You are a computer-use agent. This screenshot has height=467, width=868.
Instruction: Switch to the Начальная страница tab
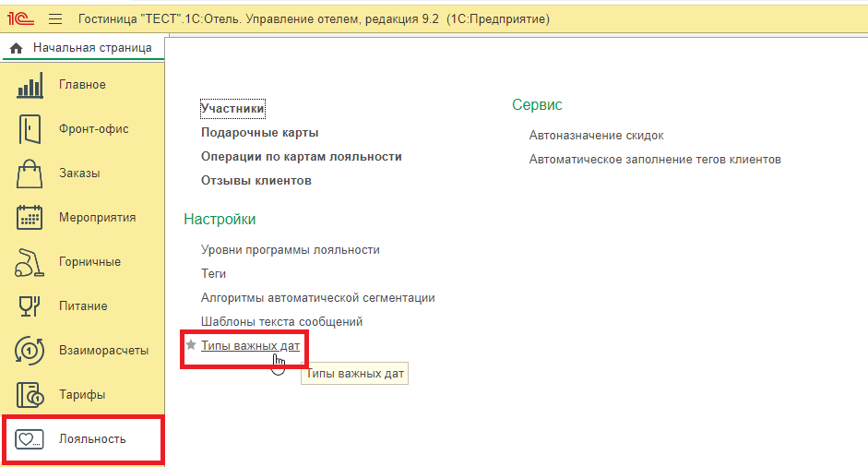pyautogui.click(x=83, y=48)
